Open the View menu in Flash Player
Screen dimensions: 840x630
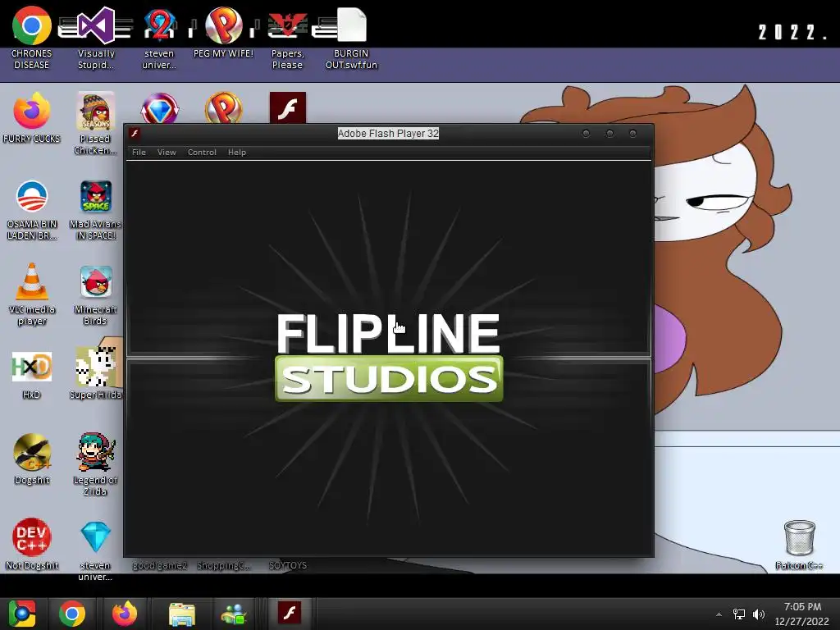point(167,152)
